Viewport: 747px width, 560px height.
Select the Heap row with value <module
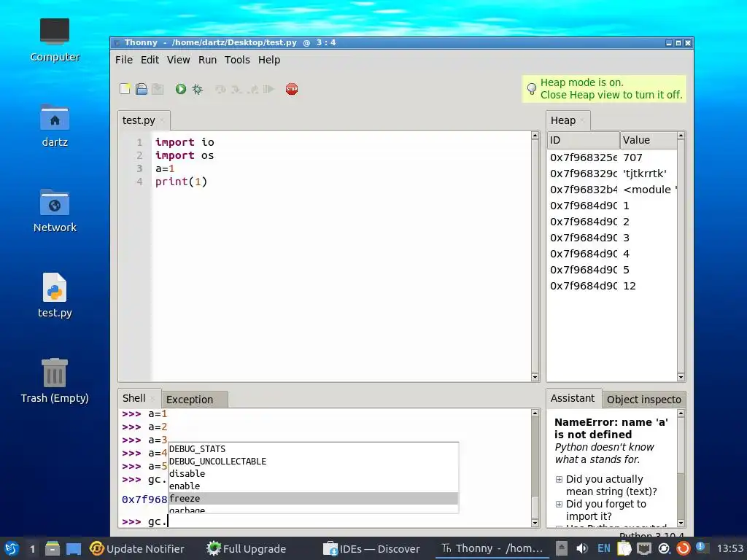coord(612,190)
